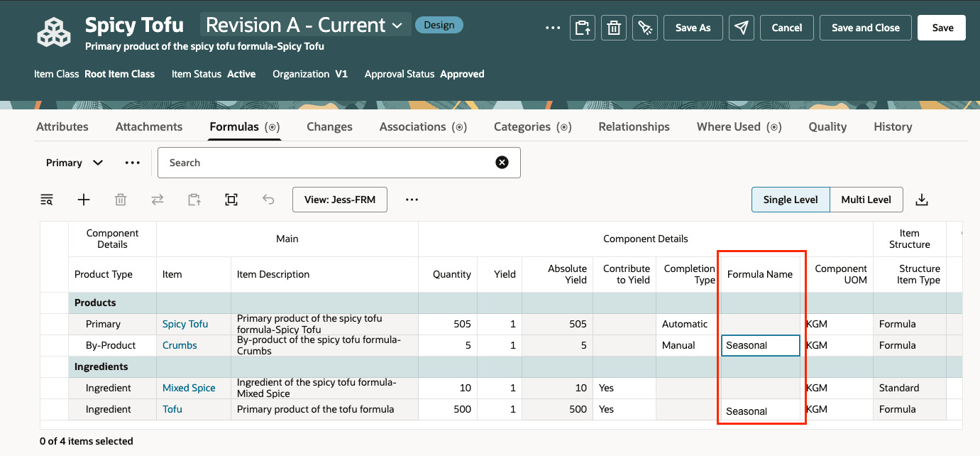Screen dimensions: 980x456
Task: Enable Single Level view
Action: (790, 200)
